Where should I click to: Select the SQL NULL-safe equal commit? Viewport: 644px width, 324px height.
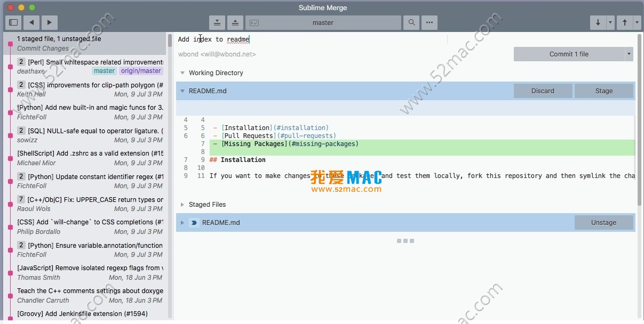pos(85,135)
